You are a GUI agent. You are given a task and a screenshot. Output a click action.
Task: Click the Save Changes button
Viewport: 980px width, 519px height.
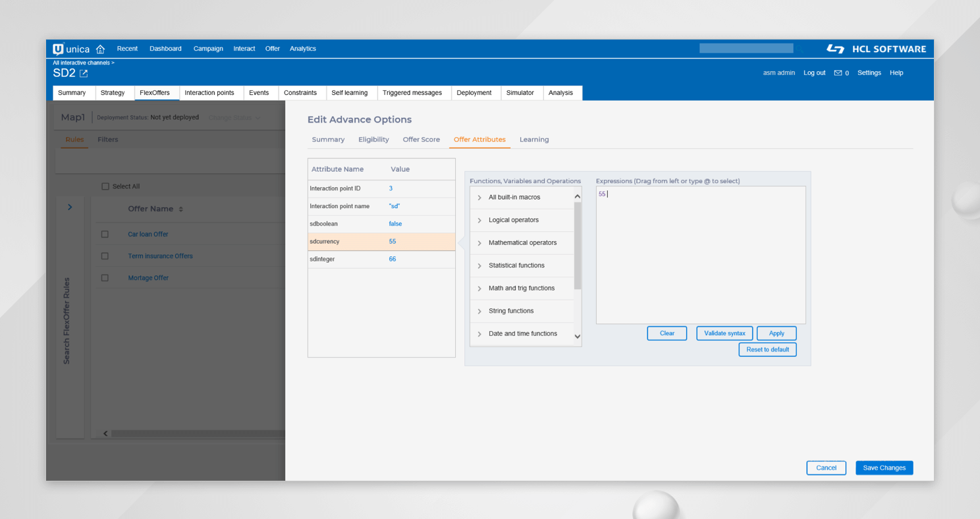coord(884,468)
